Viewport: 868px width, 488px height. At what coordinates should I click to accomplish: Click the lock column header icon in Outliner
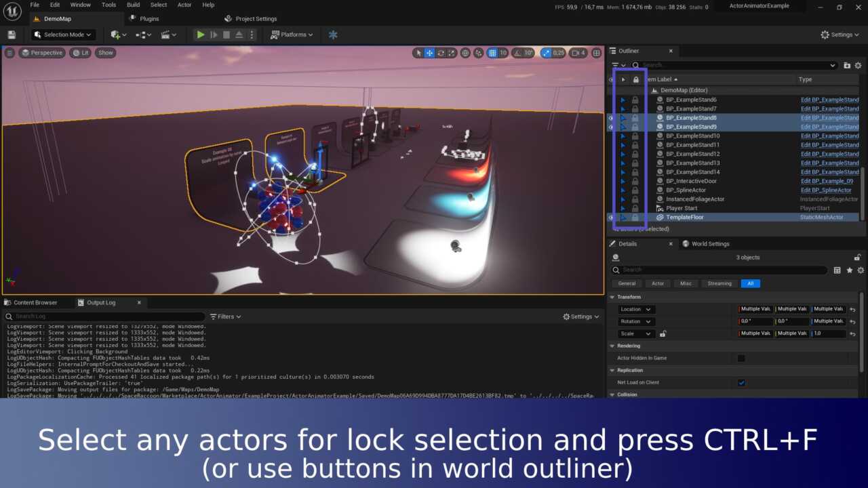click(635, 79)
